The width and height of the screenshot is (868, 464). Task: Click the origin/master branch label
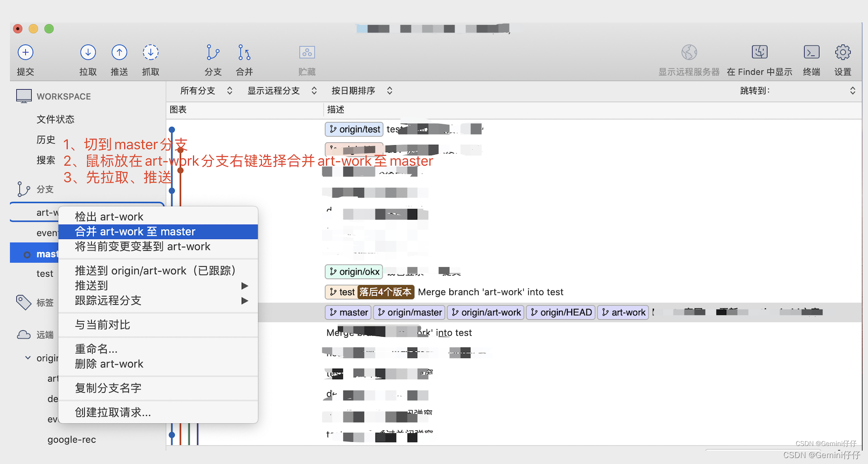pos(409,312)
